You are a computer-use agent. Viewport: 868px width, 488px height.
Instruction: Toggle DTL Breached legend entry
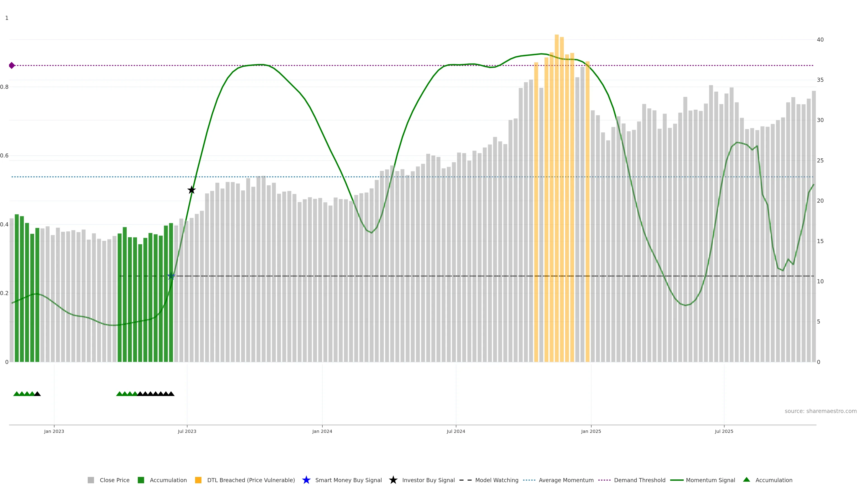point(251,480)
